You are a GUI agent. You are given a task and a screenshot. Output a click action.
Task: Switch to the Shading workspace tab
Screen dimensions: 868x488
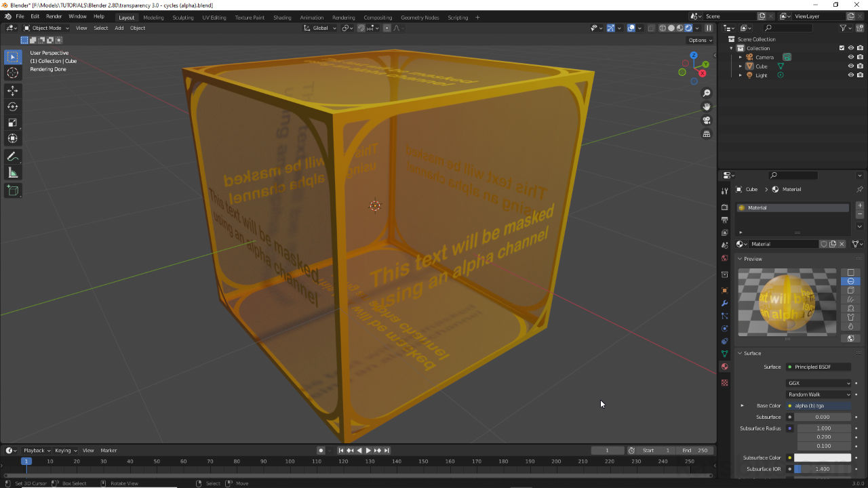[281, 18]
